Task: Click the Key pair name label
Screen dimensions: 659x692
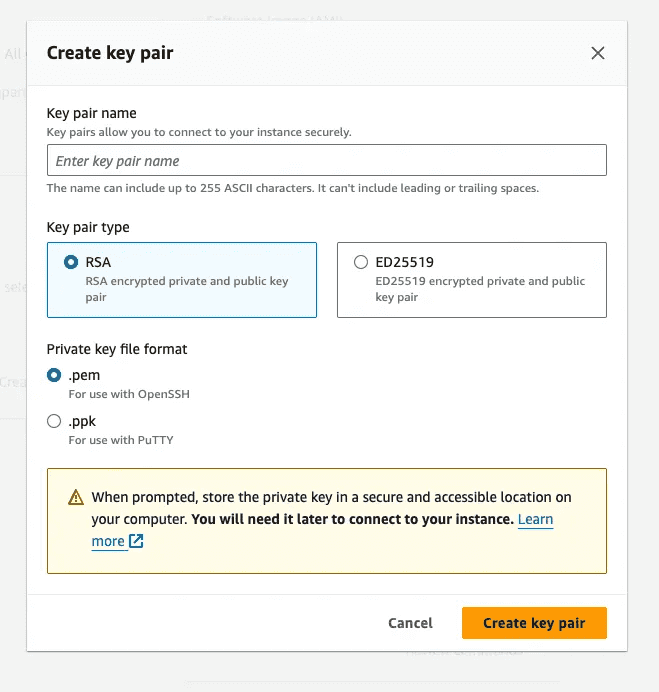Action: coord(91,113)
